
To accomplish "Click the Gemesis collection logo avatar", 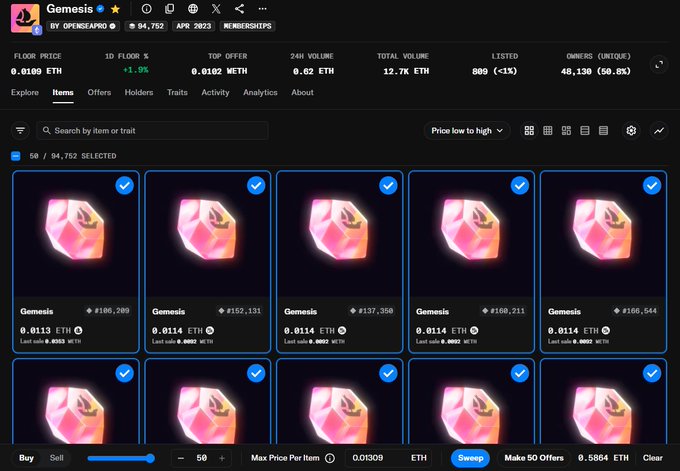I will 25,18.
